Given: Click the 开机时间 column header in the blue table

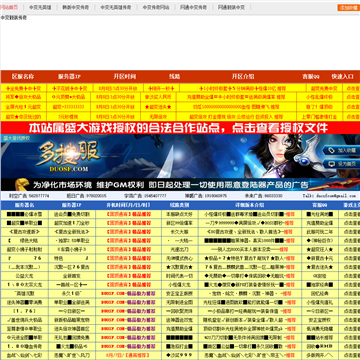Looking at the screenshot, I should (x=128, y=205).
